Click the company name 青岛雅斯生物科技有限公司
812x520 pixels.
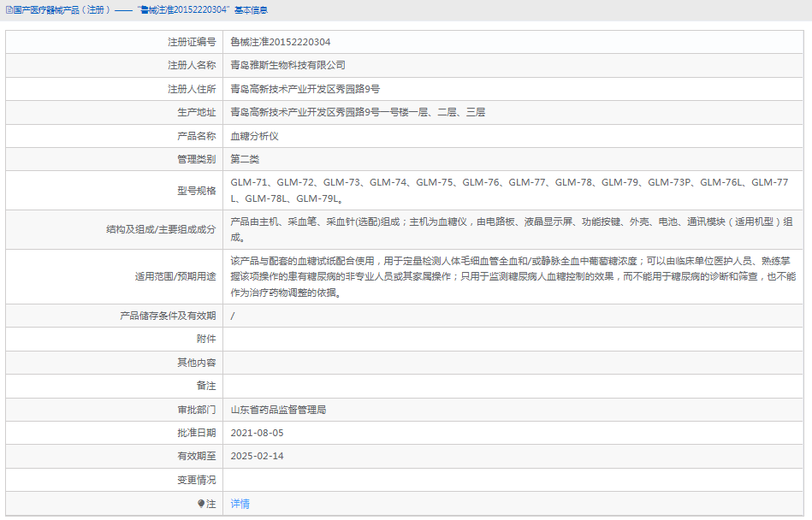click(289, 65)
